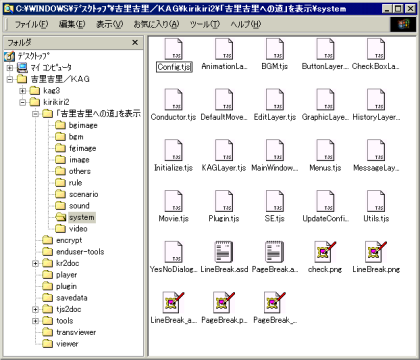This screenshot has height=360, width=420.
Task: Open the 編集(E) menu
Action: click(72, 24)
